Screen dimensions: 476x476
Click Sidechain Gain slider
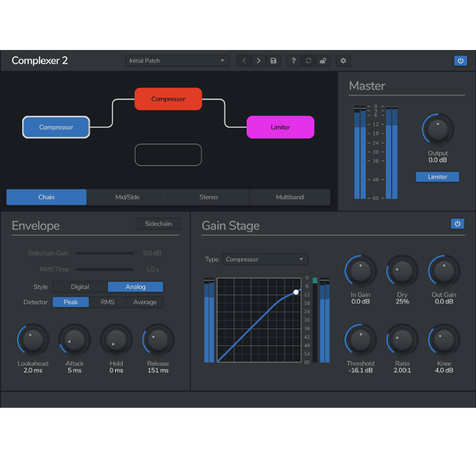[105, 253]
